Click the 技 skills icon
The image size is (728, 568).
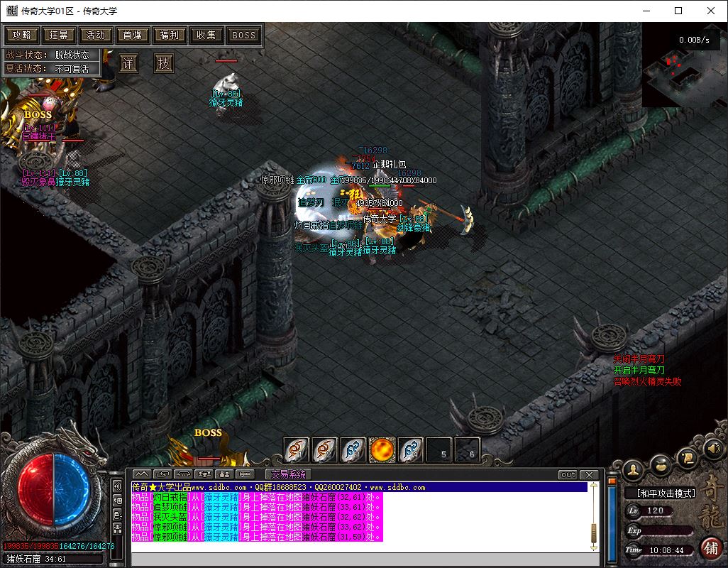pyautogui.click(x=164, y=63)
